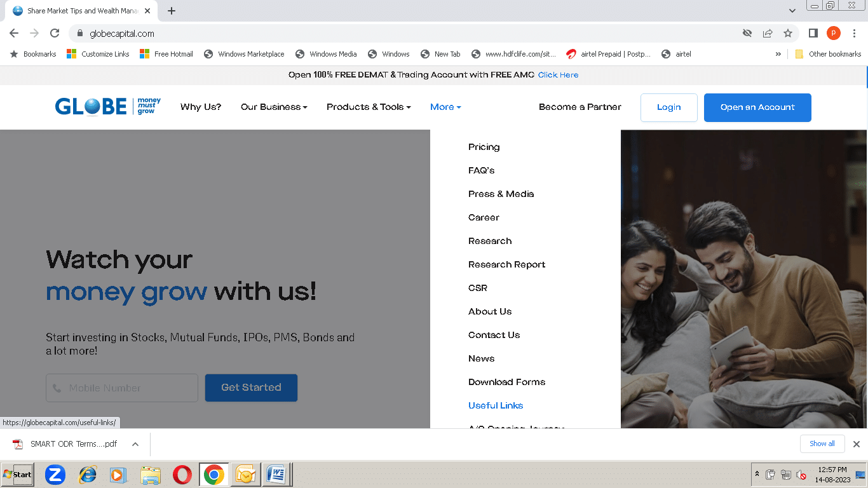Select Pricing from More menu
This screenshot has height=488, width=868.
[x=484, y=147]
